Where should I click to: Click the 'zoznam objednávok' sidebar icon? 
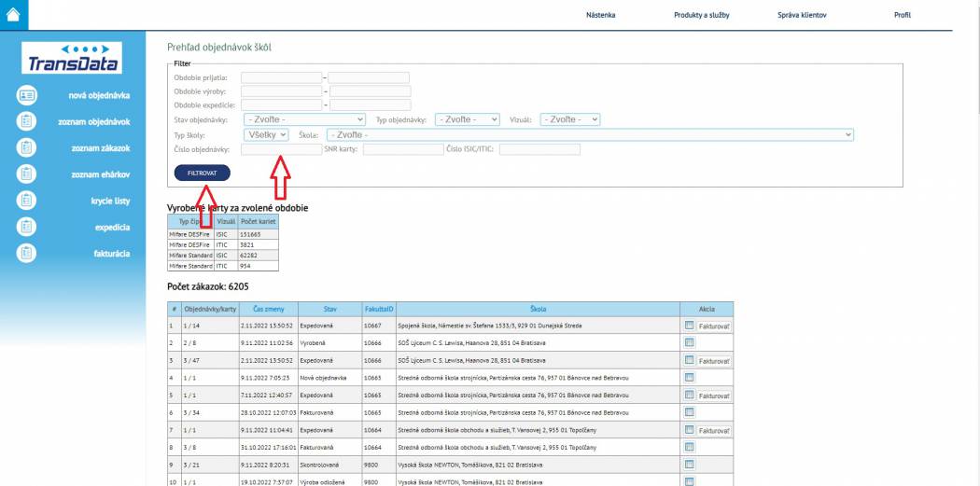27,121
